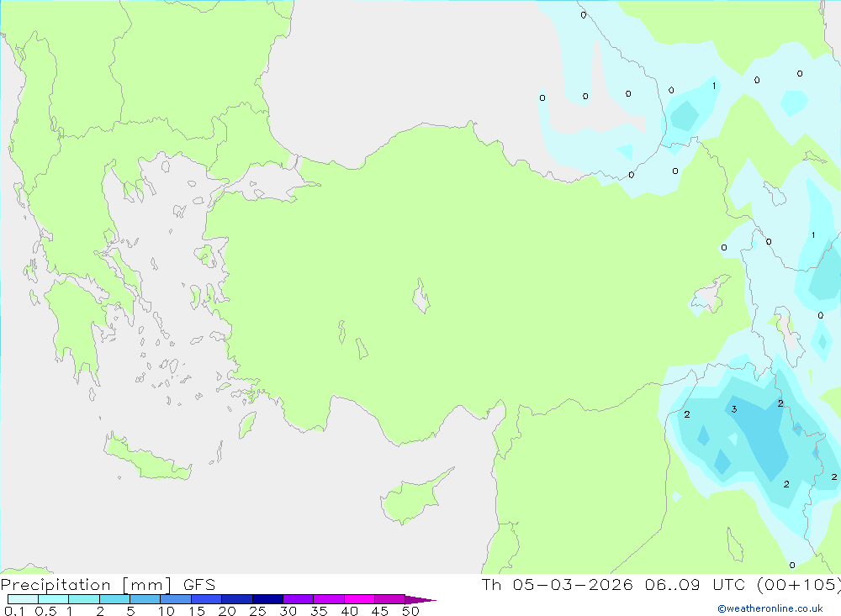841x616 pixels.
Task: Click the legend label 20
Action: pos(227,611)
